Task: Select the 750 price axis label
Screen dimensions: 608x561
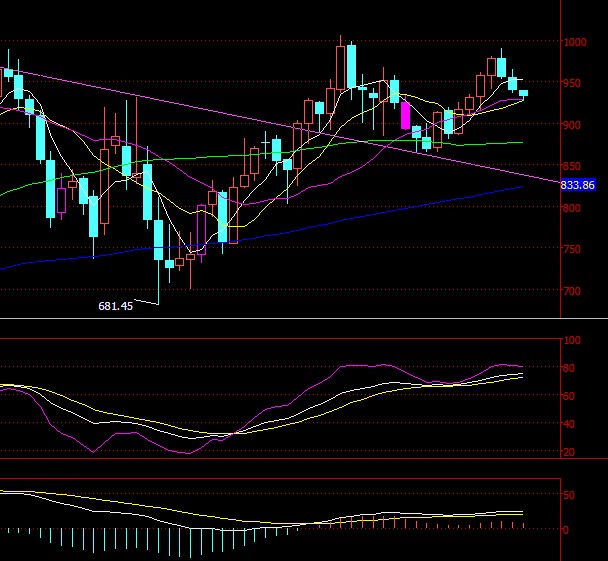Action: coord(573,249)
